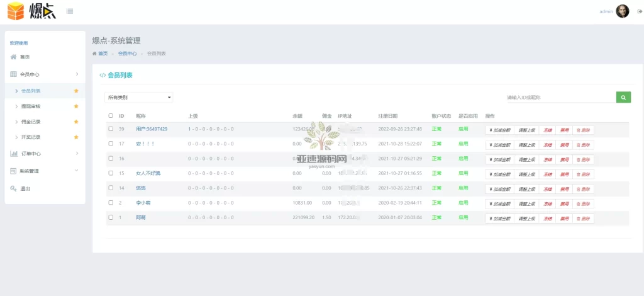Viewport: 644px width, 296px height.
Task: Click the logout arrow icon beside avatar
Action: tap(640, 11)
